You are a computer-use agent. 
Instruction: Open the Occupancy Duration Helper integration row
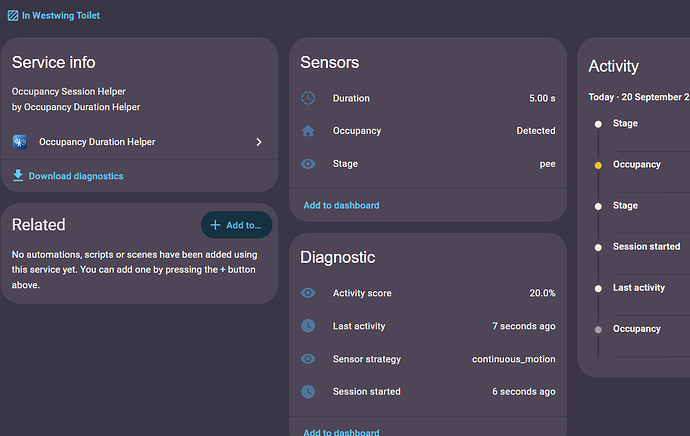click(139, 142)
